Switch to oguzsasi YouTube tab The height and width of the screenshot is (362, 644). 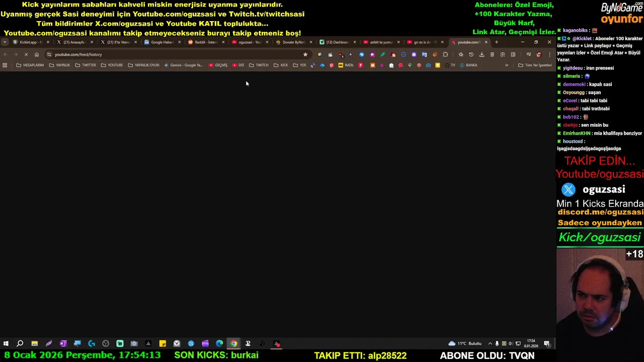pyautogui.click(x=250, y=42)
